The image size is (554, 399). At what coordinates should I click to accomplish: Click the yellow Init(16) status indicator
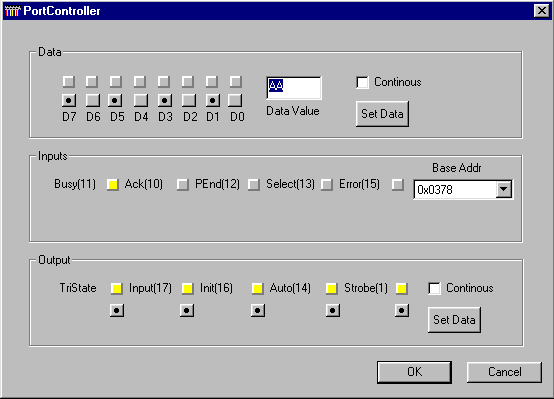coord(258,288)
